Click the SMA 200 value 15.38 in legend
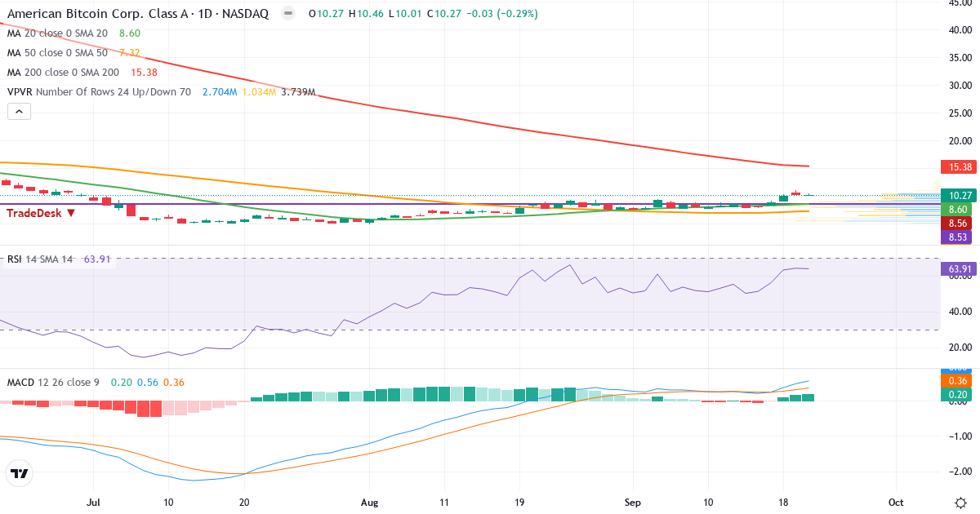 143,73
